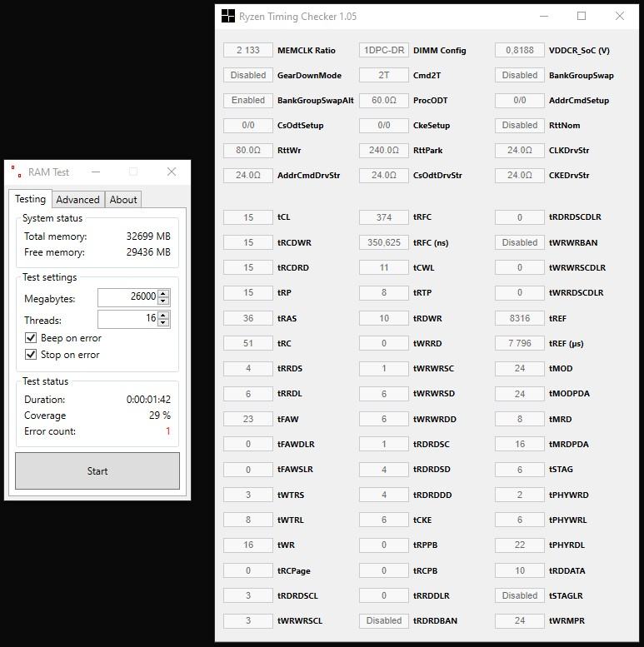Viewport: 644px width, 647px height.
Task: Click the tFAW value 23
Action: (x=248, y=419)
